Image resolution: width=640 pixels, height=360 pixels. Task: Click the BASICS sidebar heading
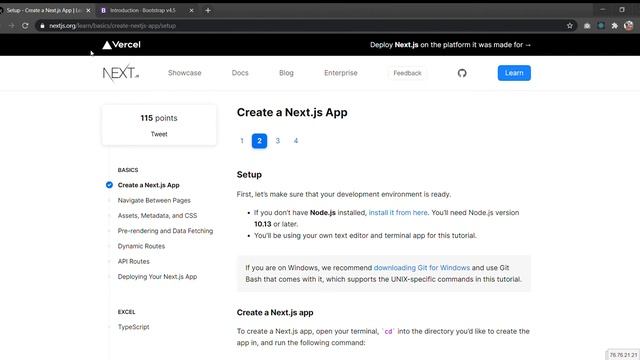128,170
